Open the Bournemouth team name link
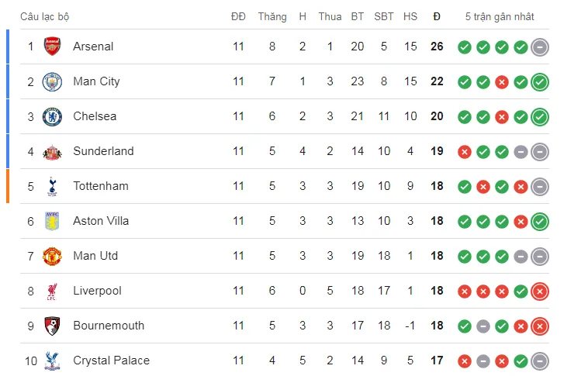The height and width of the screenshot is (376, 588). click(109, 326)
